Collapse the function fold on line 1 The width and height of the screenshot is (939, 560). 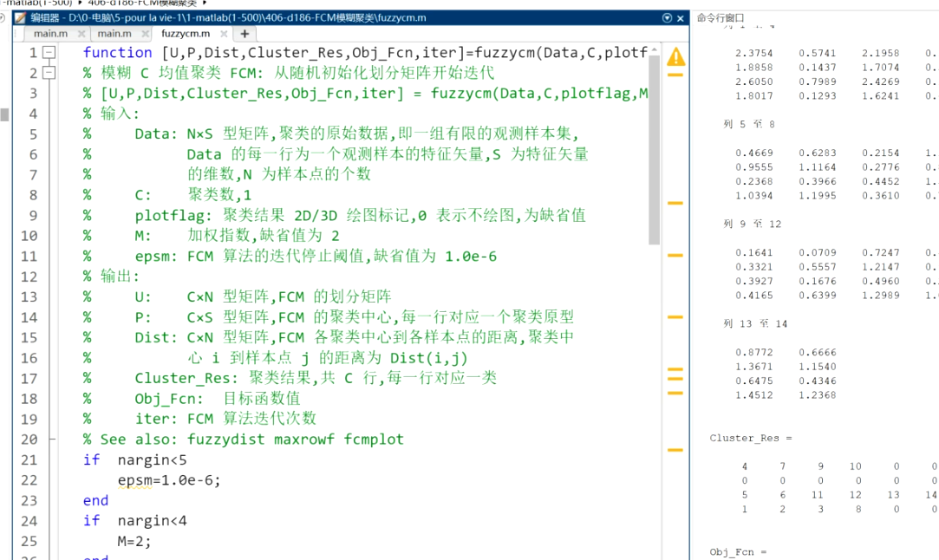(x=49, y=53)
